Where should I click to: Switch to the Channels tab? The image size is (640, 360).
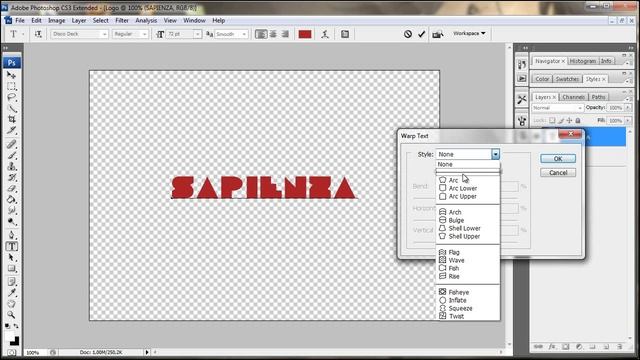pyautogui.click(x=573, y=97)
